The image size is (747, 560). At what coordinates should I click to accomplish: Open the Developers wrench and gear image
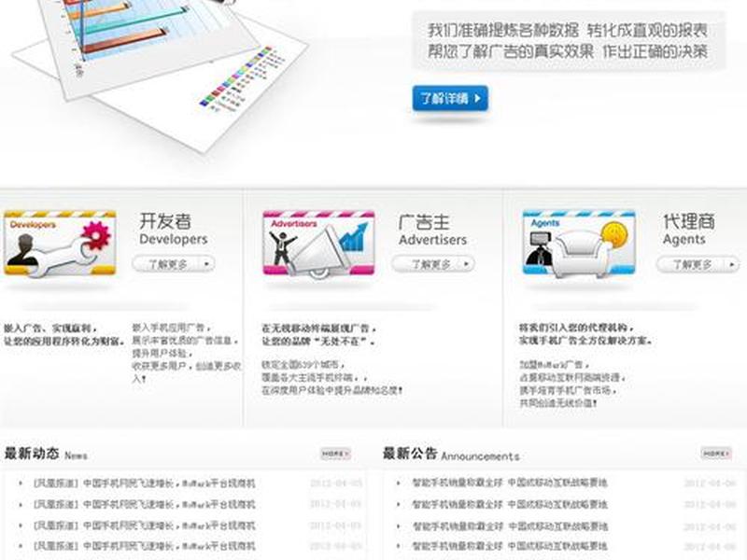pos(60,244)
